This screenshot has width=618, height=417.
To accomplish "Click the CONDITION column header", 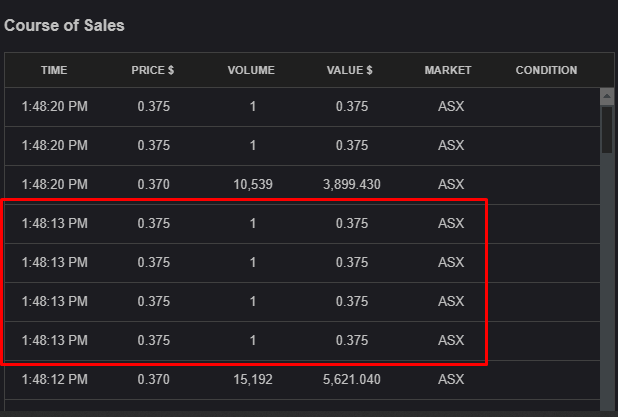I will point(546,70).
